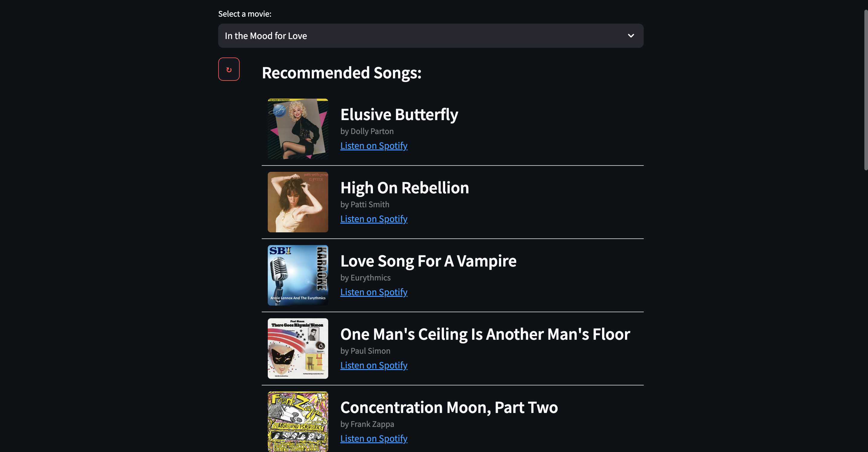Click the red icon with refresh symbol

228,69
